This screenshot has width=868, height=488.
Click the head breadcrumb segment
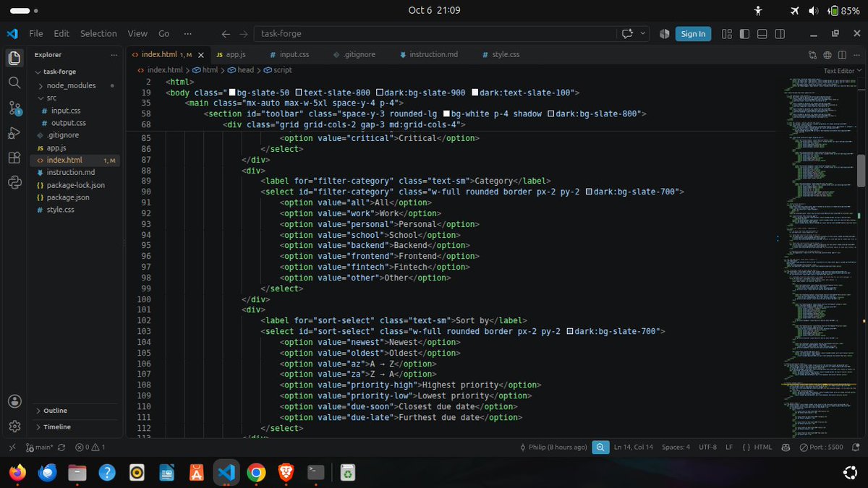click(241, 70)
